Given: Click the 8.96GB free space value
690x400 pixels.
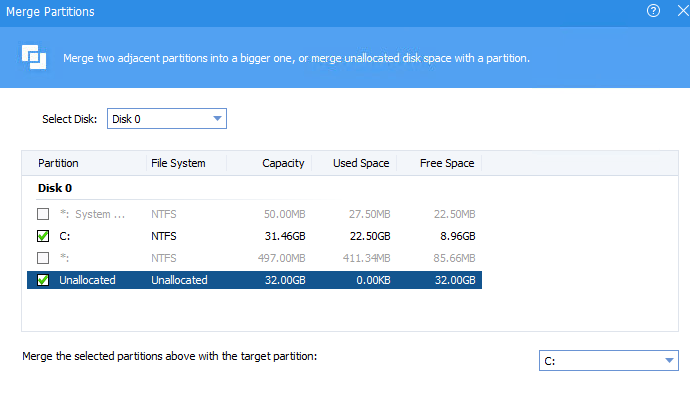Looking at the screenshot, I should (x=457, y=236).
